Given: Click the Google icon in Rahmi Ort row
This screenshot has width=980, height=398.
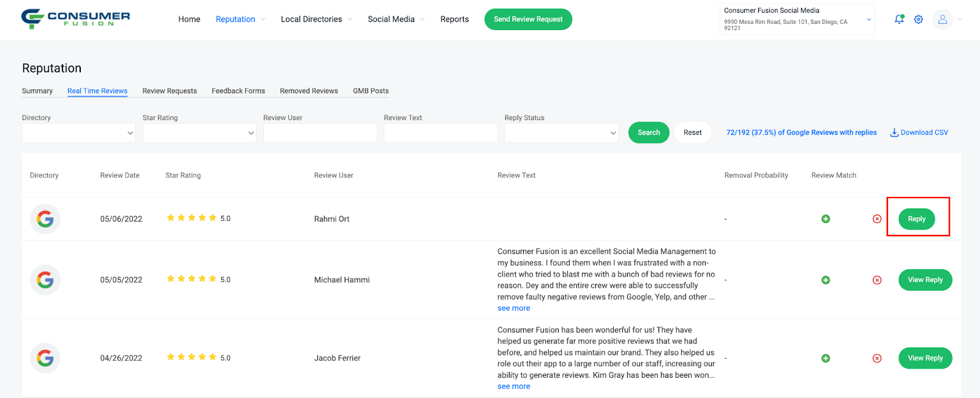Looking at the screenshot, I should point(45,219).
